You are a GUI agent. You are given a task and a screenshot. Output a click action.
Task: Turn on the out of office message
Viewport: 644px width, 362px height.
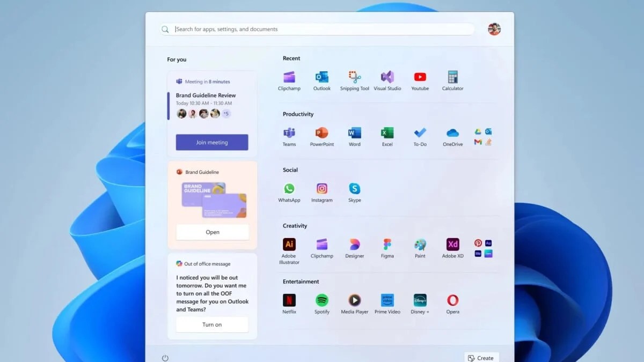212,324
